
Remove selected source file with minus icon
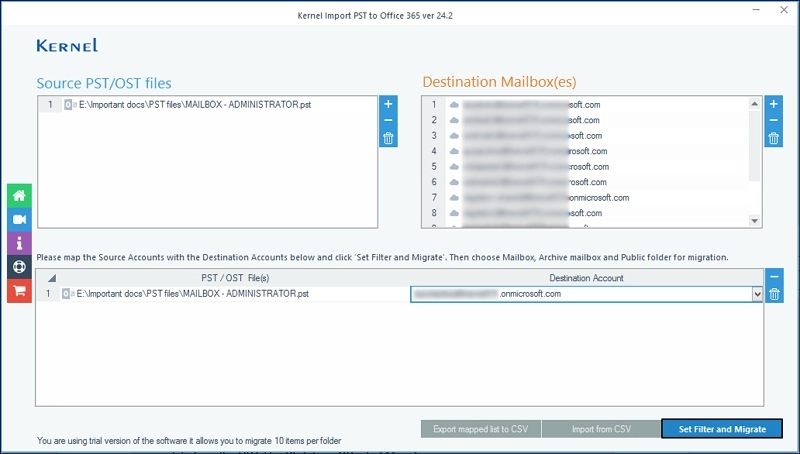click(x=388, y=120)
